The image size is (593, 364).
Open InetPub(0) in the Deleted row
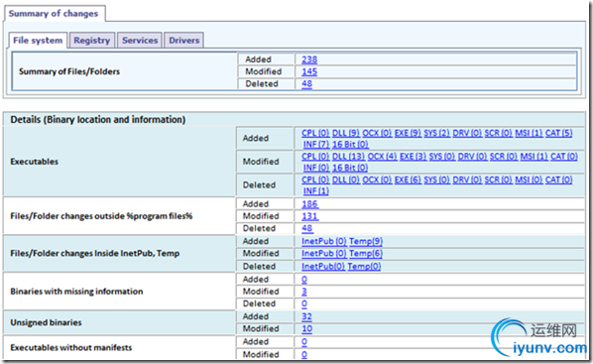pyautogui.click(x=323, y=266)
